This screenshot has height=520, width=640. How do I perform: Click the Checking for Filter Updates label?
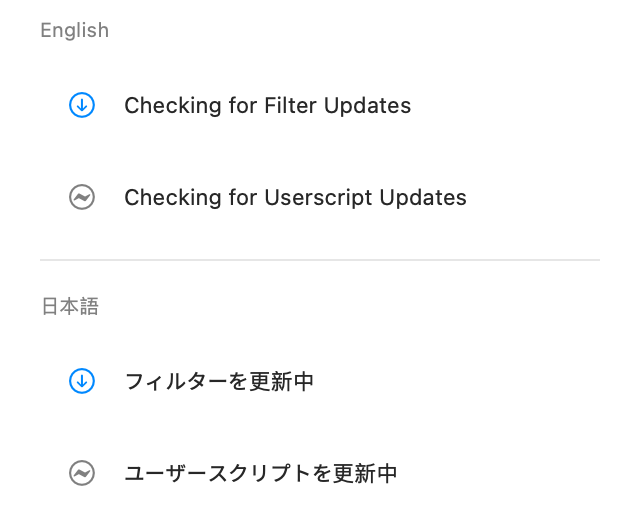click(x=267, y=106)
